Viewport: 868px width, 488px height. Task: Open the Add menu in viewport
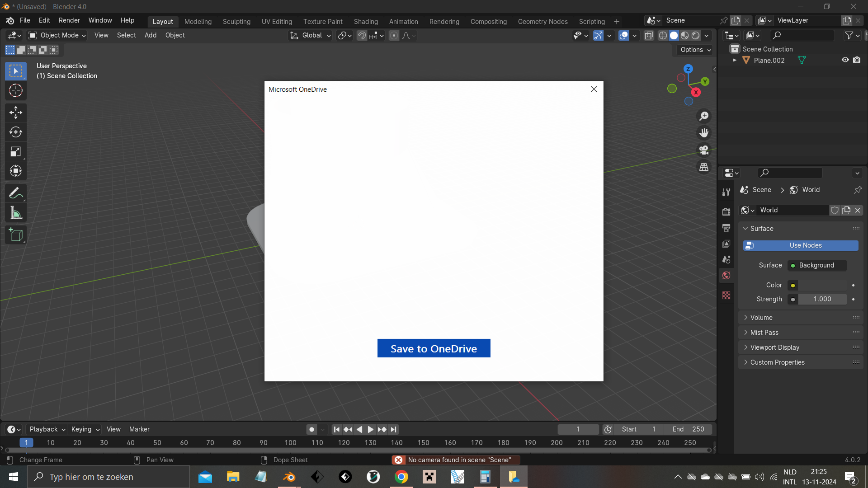(151, 36)
